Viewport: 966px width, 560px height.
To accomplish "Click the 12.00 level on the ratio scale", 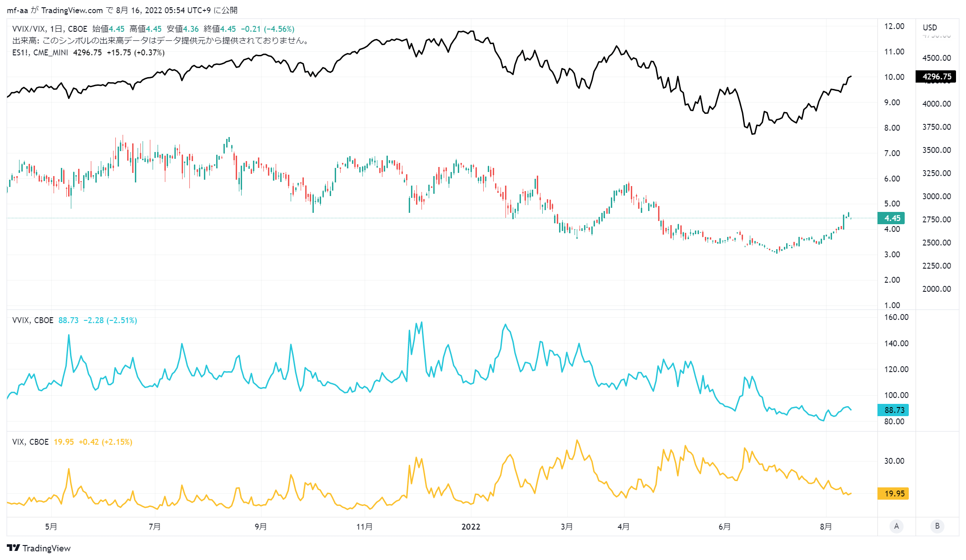I will [x=894, y=26].
